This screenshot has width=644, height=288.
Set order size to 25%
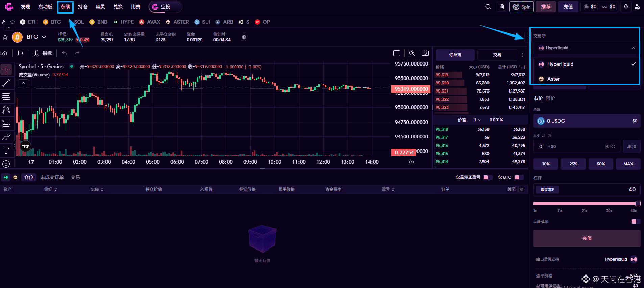[573, 164]
